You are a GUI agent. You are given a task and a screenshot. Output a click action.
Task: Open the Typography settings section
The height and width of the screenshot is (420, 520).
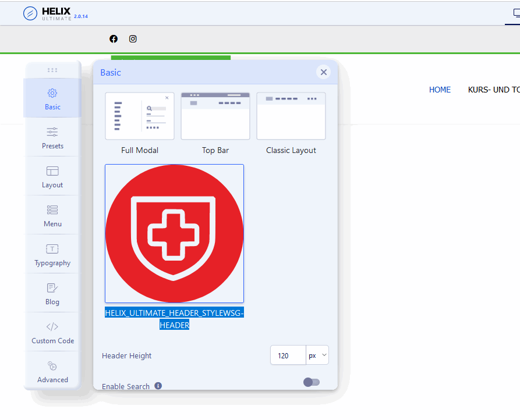52,254
